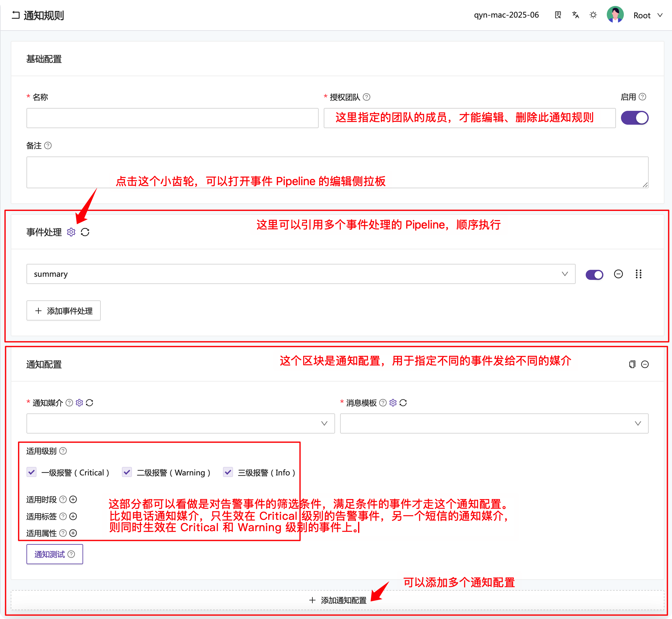Click the 添加事件处理 button

(x=64, y=310)
